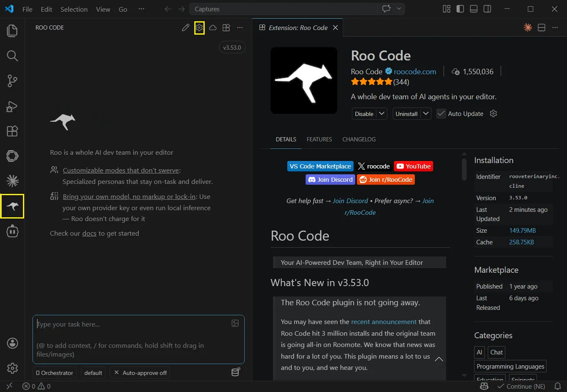Expand the Disable button dropdown arrow
567x392 pixels.
[381, 113]
